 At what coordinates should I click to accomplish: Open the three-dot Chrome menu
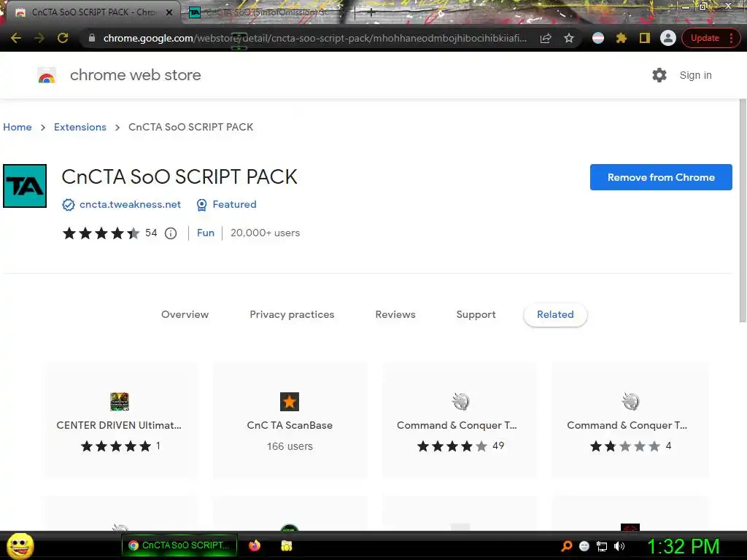732,38
